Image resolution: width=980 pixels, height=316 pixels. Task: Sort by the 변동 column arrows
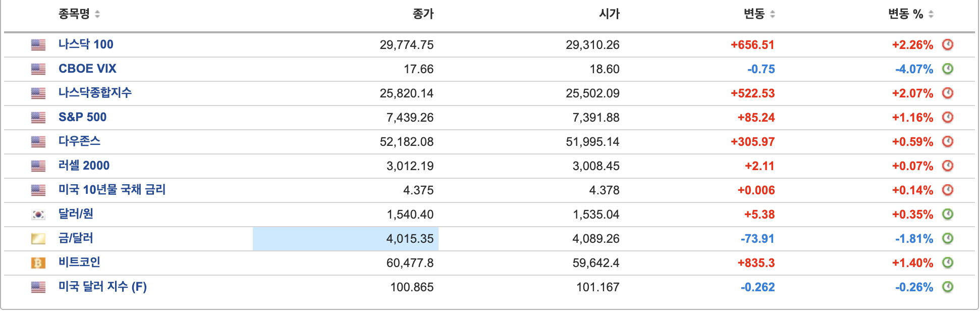773,14
